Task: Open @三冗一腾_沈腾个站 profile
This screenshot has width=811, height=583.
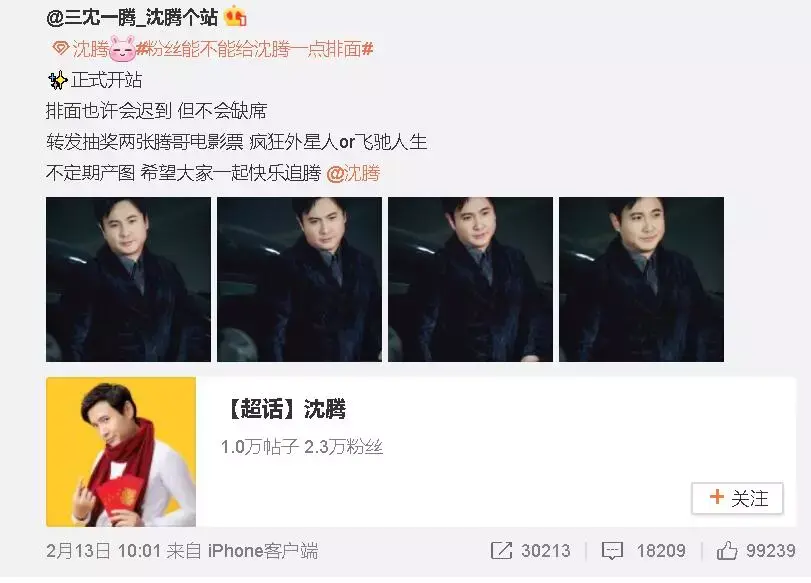Action: pos(132,18)
